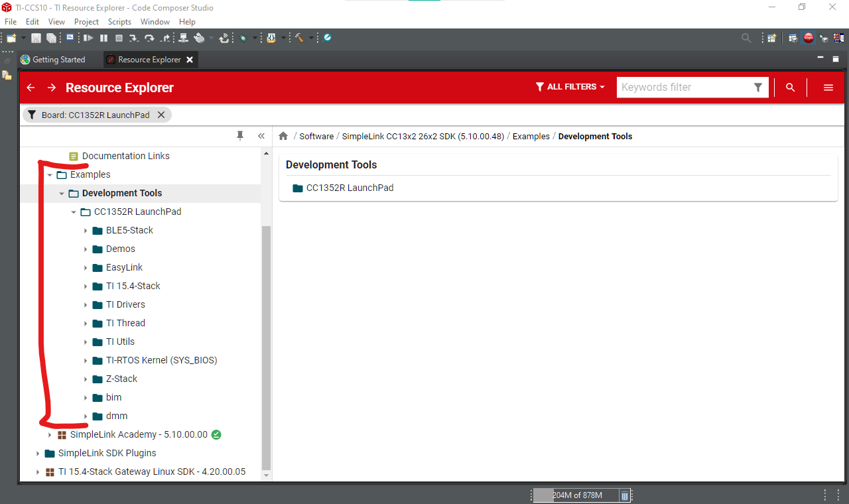Viewport: 849px width, 504px height.
Task: Click the Save toolbar icon
Action: [36, 38]
